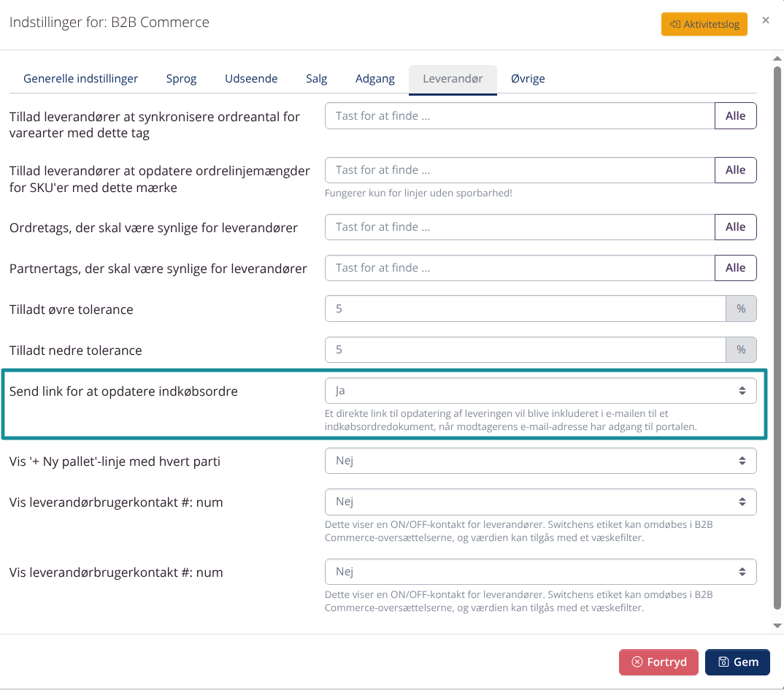Viewport: 784px width, 690px height.
Task: Click 'Indstillinger for: B2B Commerce' title
Action: pyautogui.click(x=109, y=22)
